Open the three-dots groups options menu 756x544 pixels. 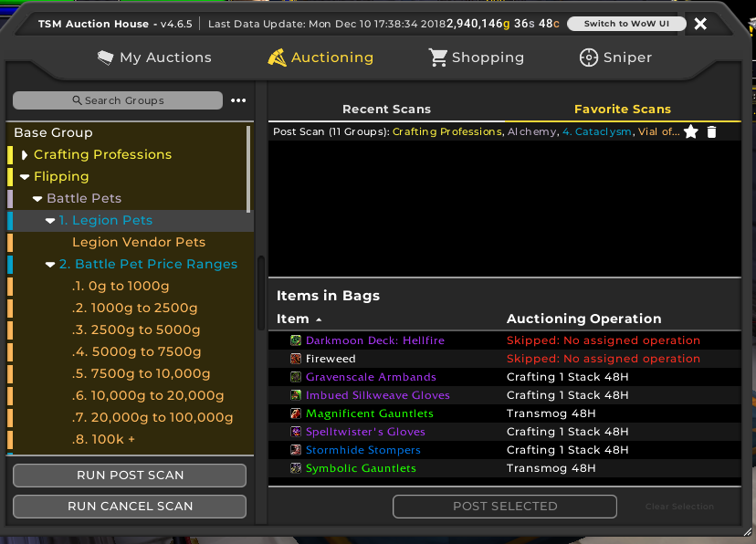238,100
